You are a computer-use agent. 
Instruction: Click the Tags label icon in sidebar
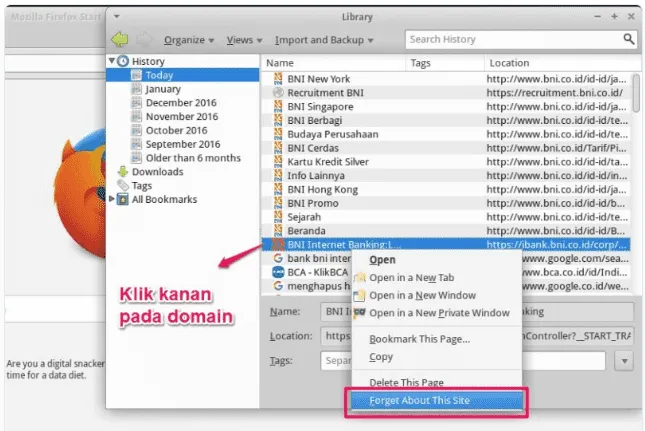coord(123,185)
